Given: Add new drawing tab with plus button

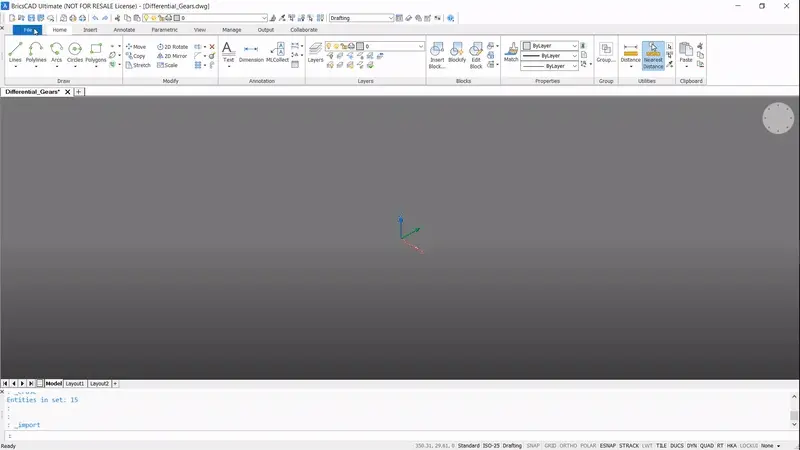Looking at the screenshot, I should point(79,92).
